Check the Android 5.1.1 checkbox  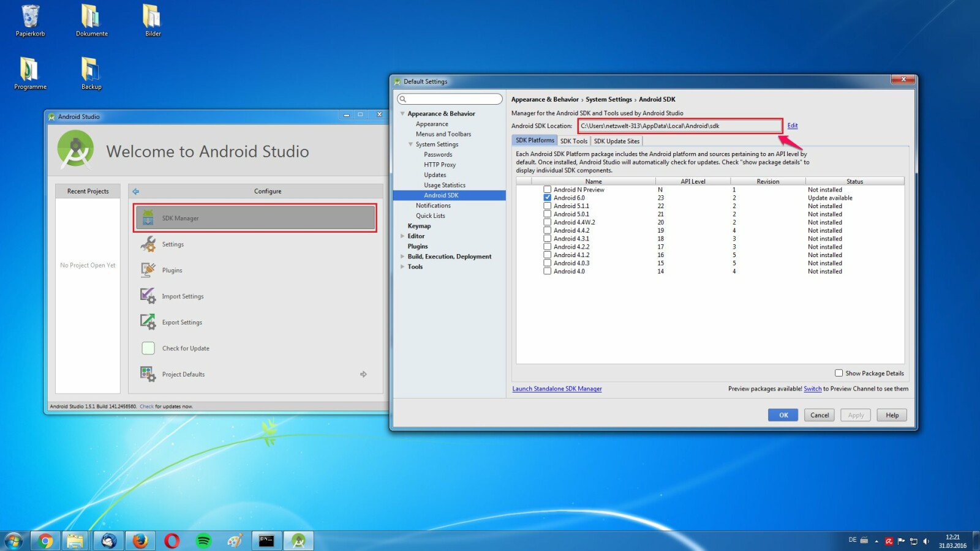pos(548,206)
